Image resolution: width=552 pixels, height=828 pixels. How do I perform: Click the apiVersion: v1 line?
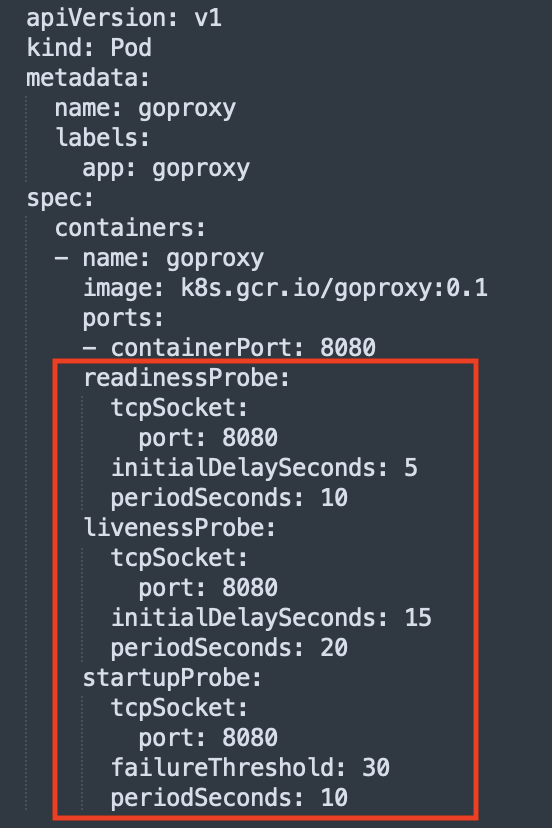point(124,18)
